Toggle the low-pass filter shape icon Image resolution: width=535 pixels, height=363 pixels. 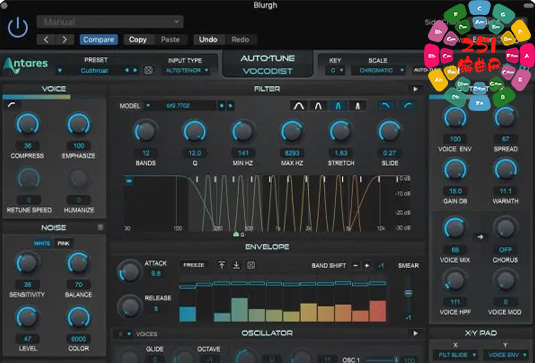[x=386, y=106]
